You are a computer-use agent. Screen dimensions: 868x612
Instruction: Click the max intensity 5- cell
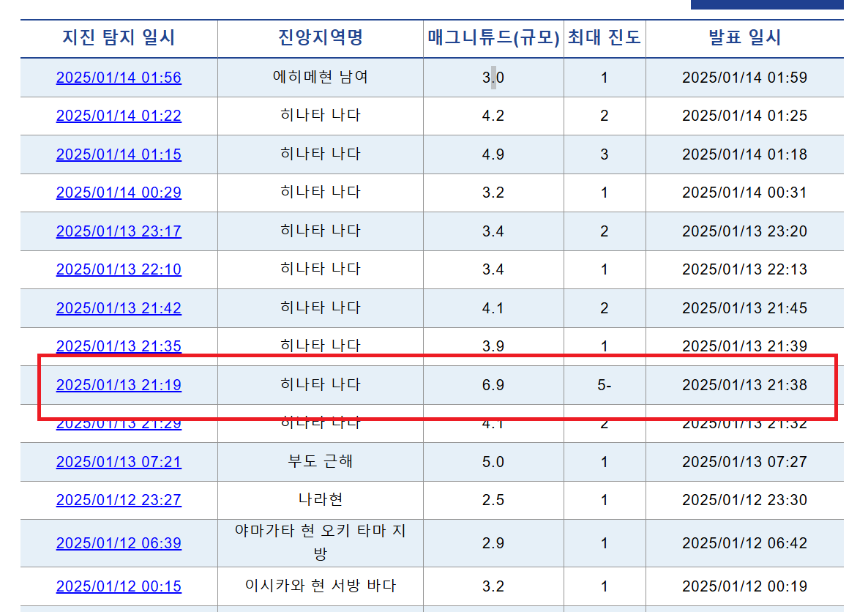(x=605, y=385)
